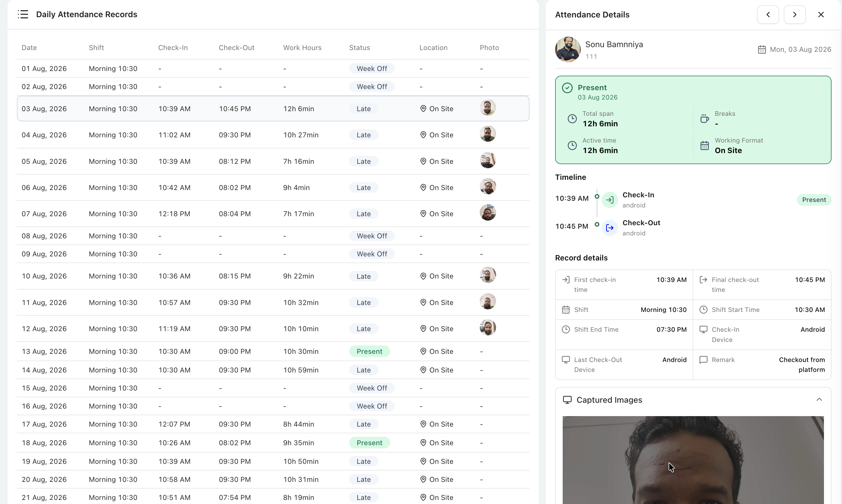Screen dimensions: 842x504
Task: Click the 07:54 PM check-out cell
Action: (x=235, y=497)
